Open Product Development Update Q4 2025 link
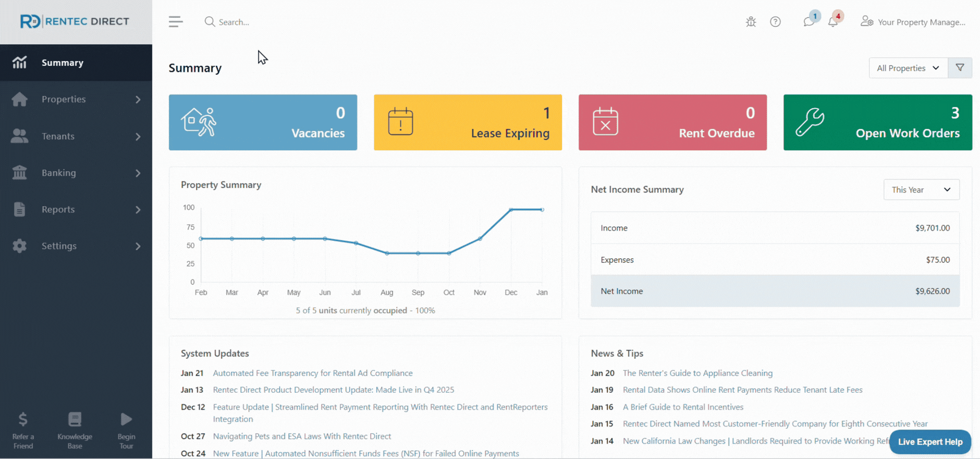 (334, 390)
